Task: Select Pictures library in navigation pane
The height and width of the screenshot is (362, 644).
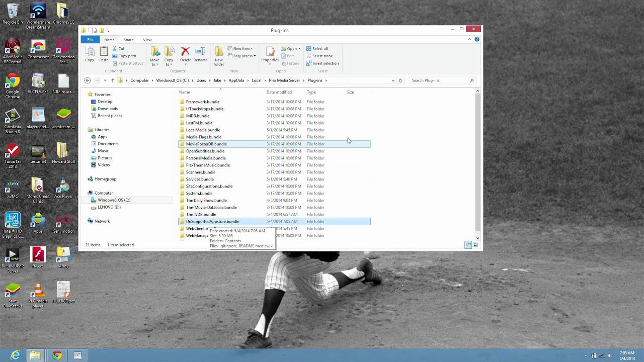Action: click(105, 158)
